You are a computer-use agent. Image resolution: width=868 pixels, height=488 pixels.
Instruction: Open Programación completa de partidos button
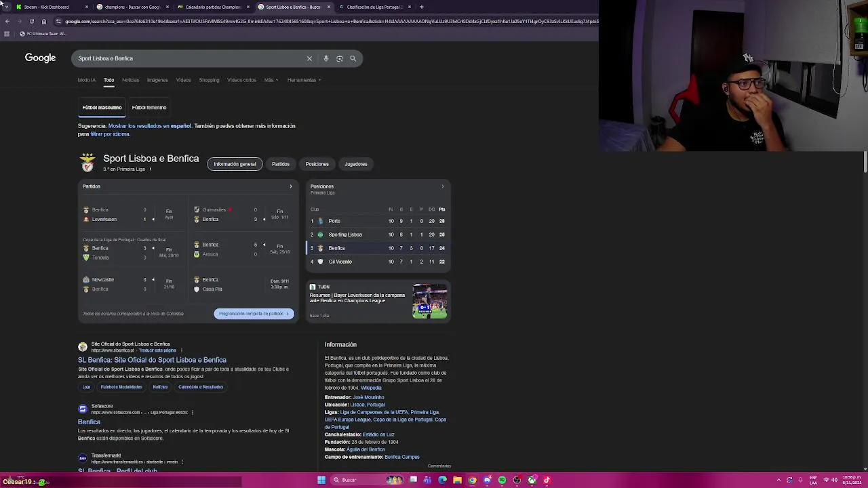pos(254,314)
